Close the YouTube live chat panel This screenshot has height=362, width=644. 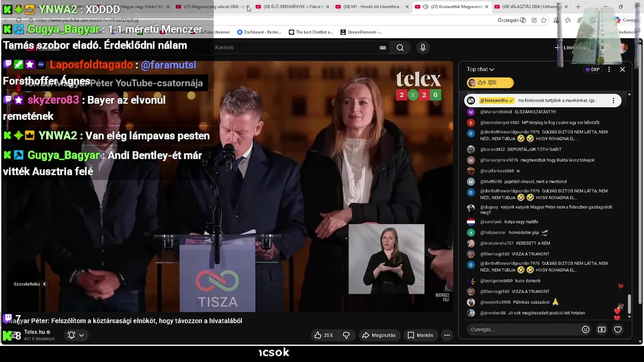pyautogui.click(x=622, y=69)
